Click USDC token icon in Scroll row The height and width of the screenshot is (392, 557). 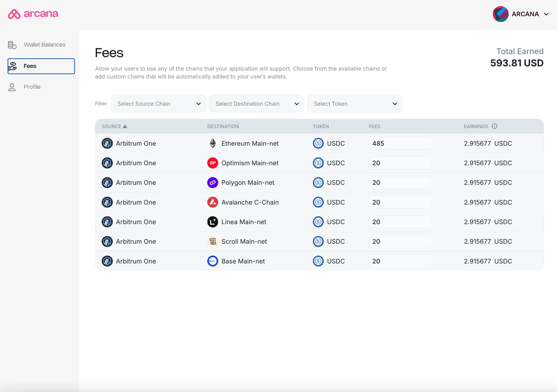click(318, 241)
